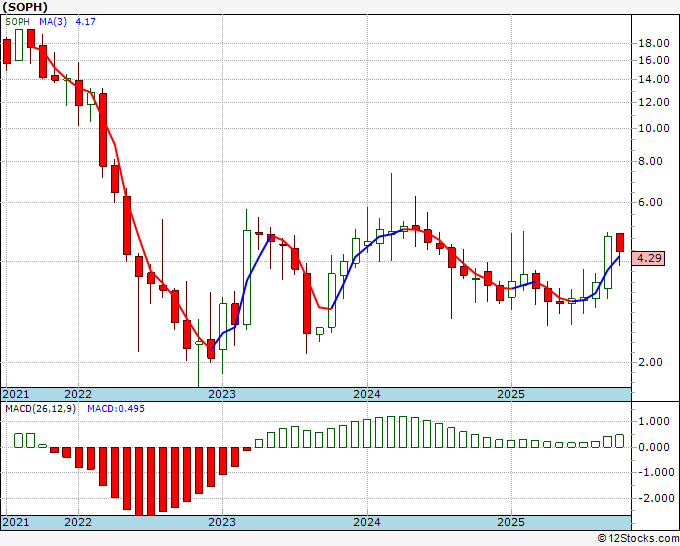The width and height of the screenshot is (680, 546).
Task: Click 2024 on the price chart timeline
Action: [367, 394]
